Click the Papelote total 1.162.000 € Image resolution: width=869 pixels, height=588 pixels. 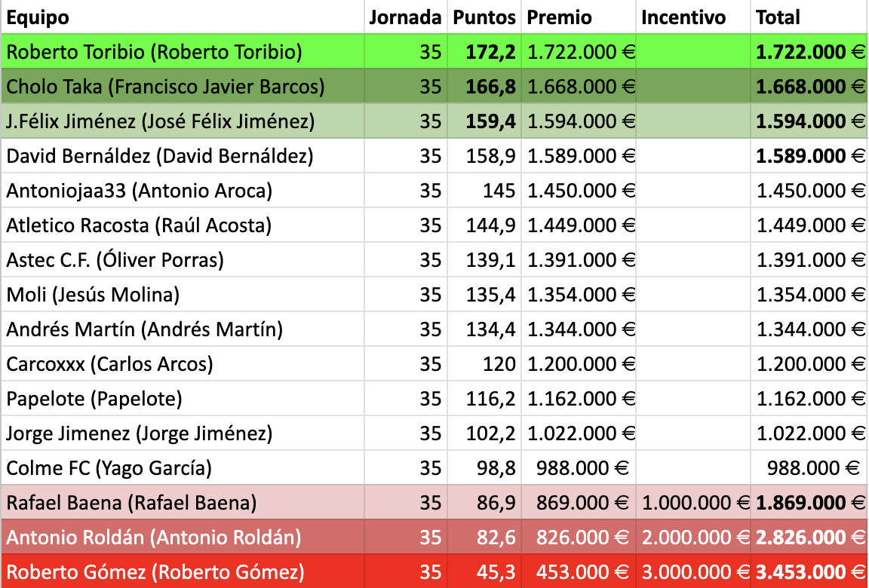pos(810,399)
